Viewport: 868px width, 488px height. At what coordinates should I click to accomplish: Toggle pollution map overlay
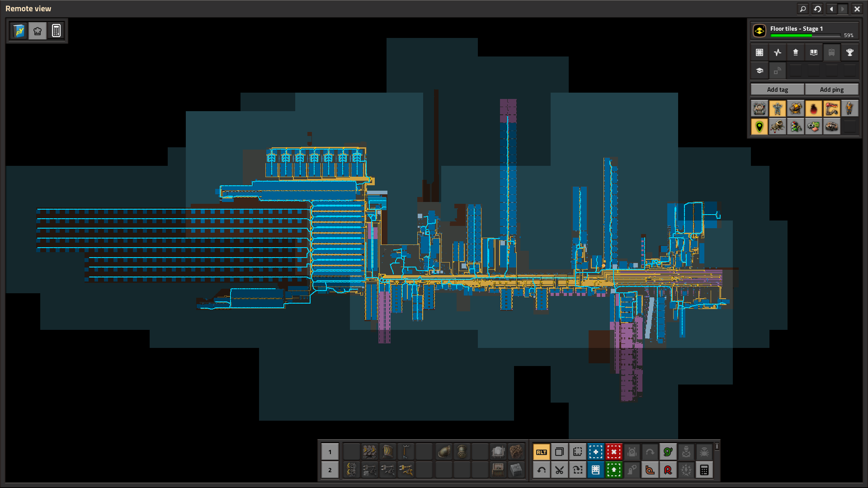pos(814,108)
